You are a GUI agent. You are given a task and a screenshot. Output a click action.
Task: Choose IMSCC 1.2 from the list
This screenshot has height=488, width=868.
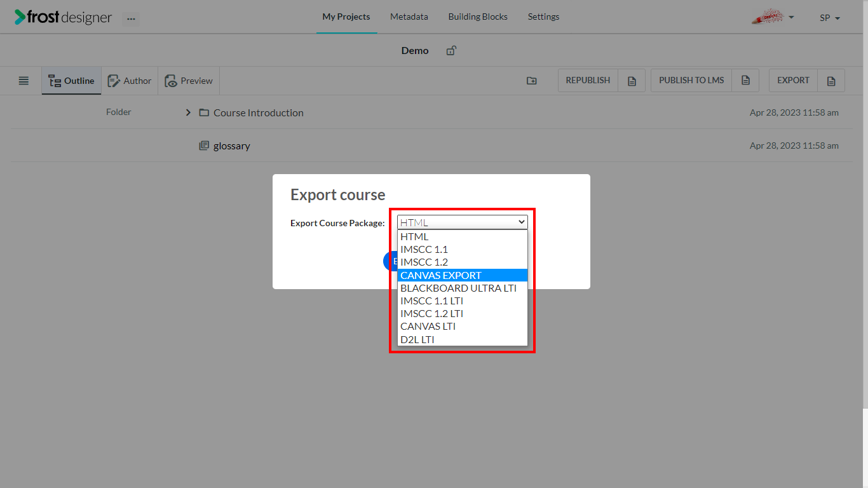pyautogui.click(x=463, y=262)
